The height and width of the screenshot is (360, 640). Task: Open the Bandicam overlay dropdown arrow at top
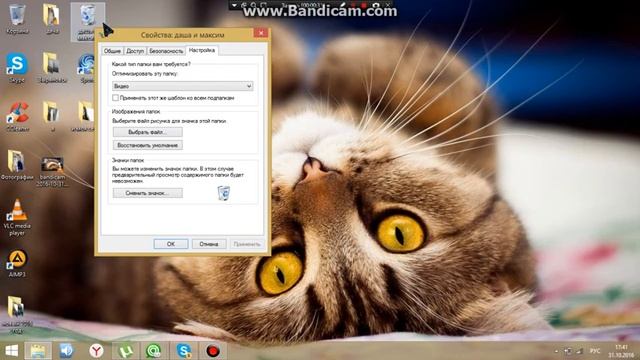pos(234,5)
